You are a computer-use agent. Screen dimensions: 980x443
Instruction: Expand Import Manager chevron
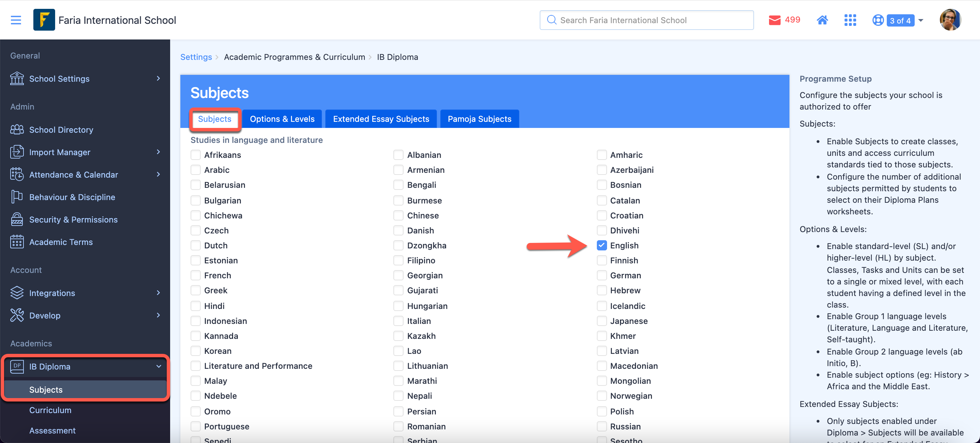point(159,152)
